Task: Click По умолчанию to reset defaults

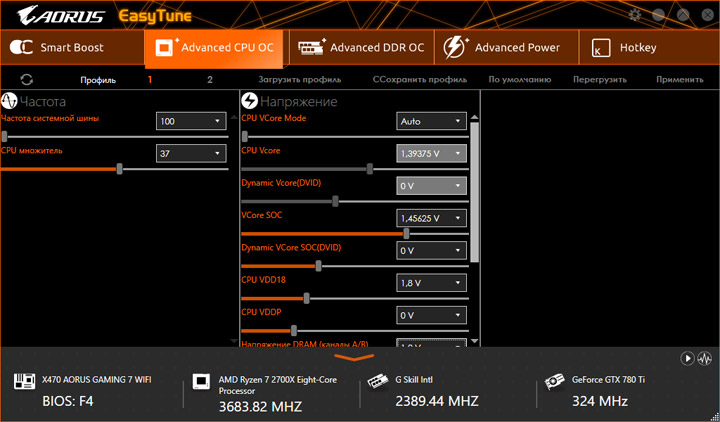Action: tap(519, 79)
